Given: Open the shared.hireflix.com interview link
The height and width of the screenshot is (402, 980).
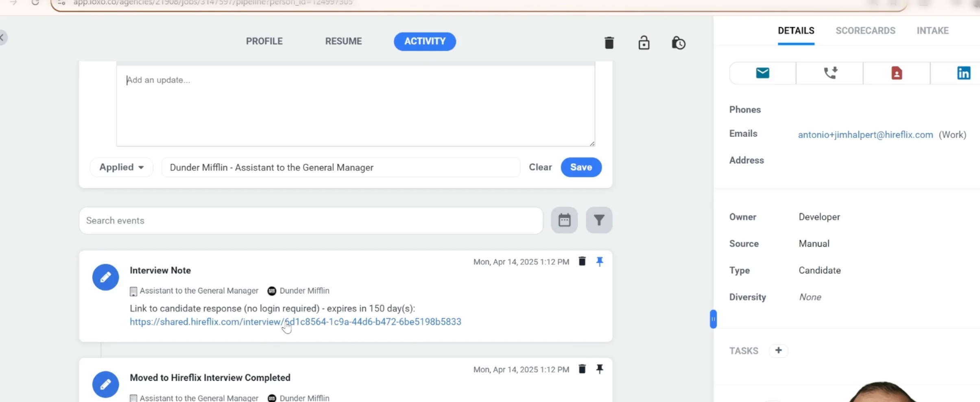Looking at the screenshot, I should tap(295, 322).
